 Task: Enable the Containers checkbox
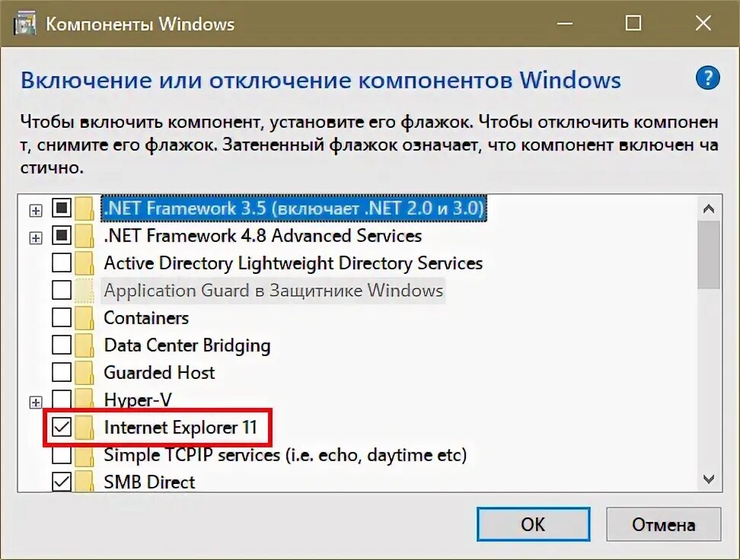coord(62,318)
